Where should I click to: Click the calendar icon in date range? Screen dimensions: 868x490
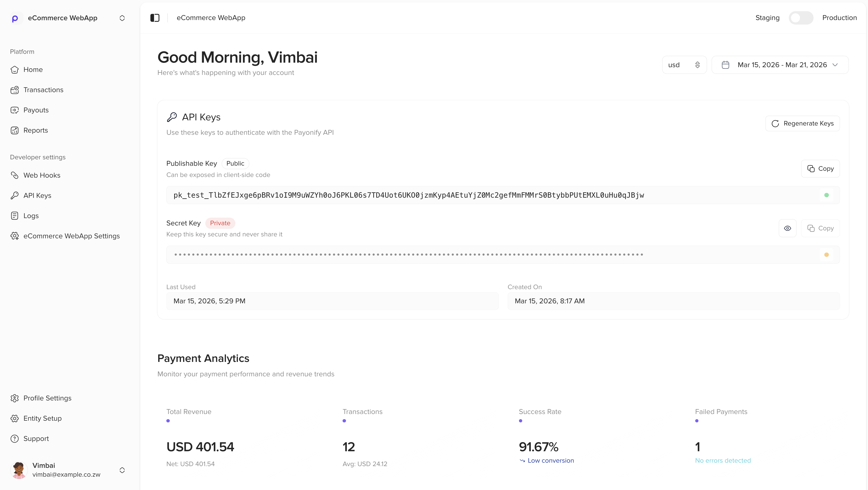(x=726, y=65)
